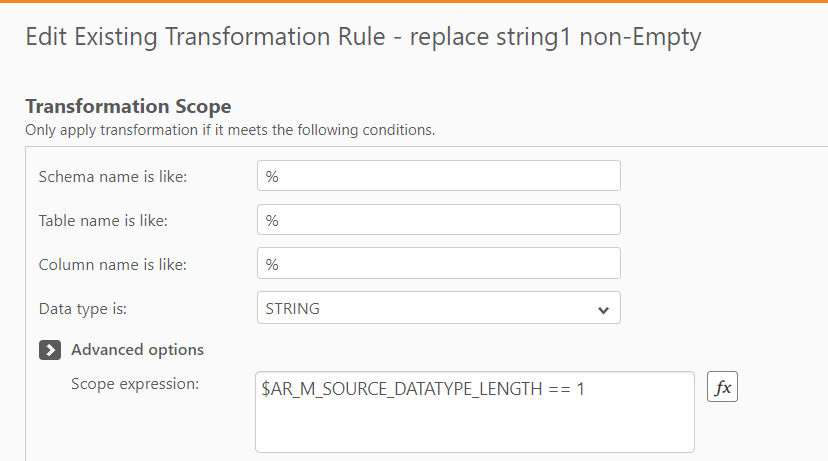Focus the Table name is like field

pyautogui.click(x=438, y=220)
